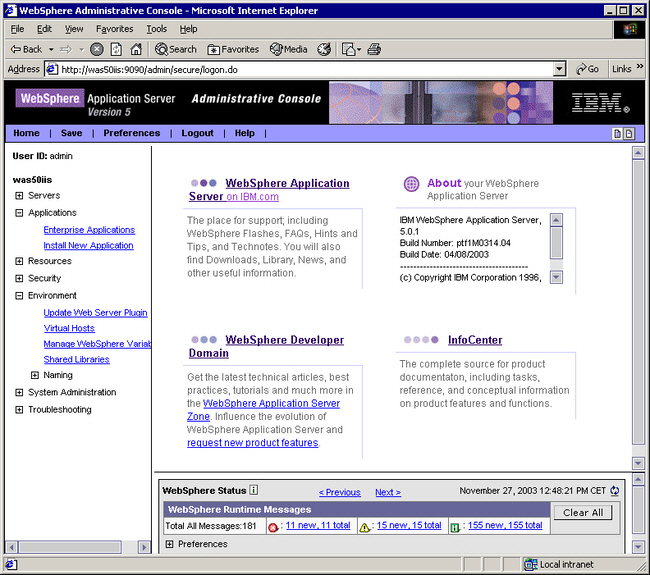Expand the System Administration node

point(19,392)
